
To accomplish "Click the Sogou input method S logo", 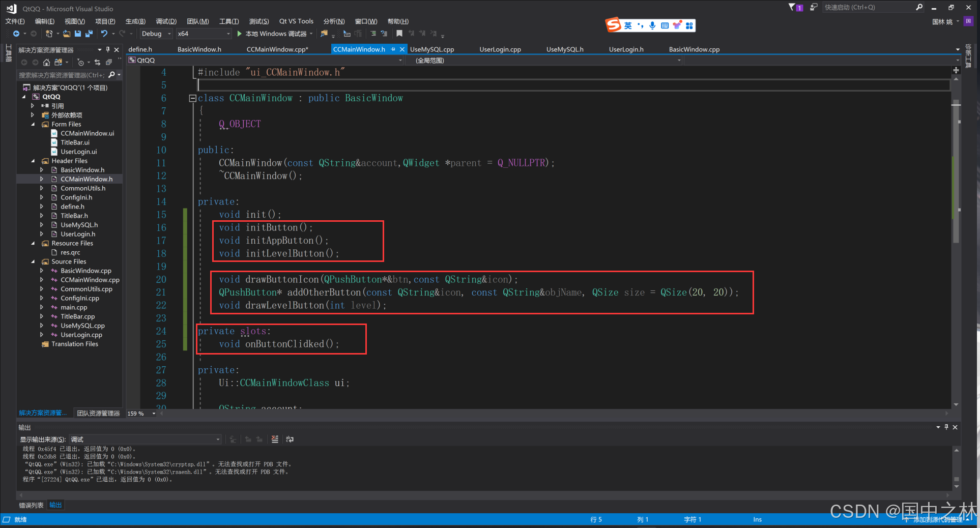I will (613, 24).
